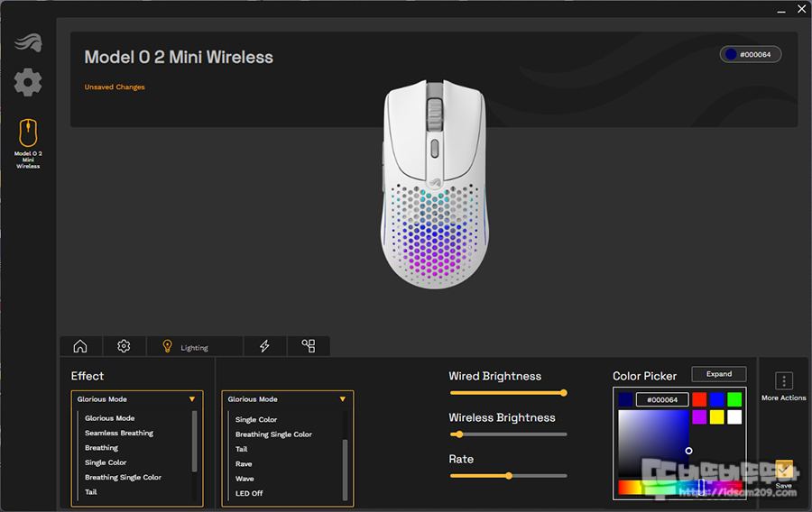Choose Rave effect
The image size is (812, 512).
(x=244, y=464)
